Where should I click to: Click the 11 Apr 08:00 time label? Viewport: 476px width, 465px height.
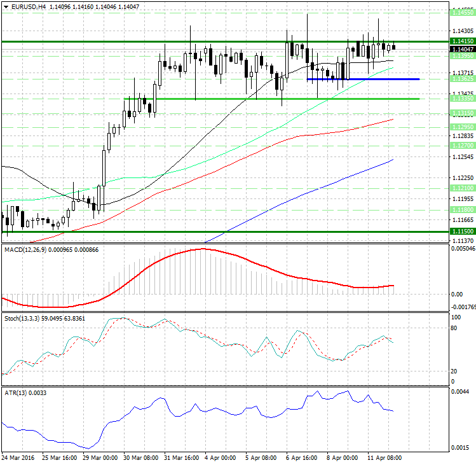(x=385, y=458)
